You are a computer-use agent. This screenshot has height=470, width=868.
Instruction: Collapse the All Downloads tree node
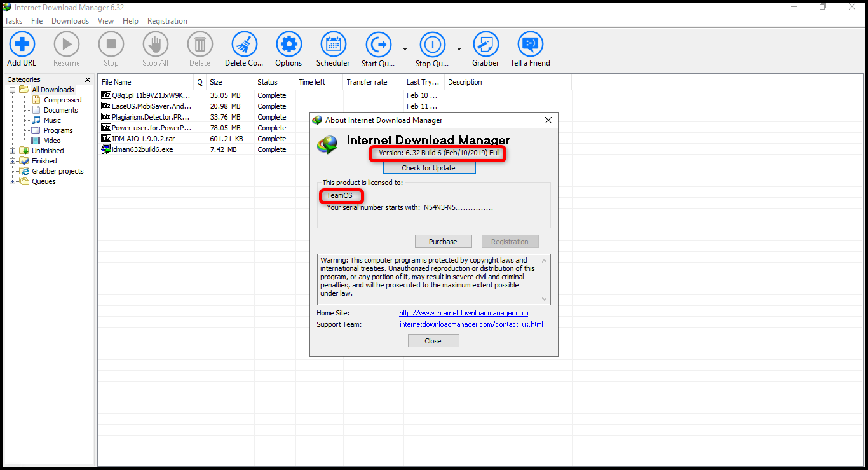(x=12, y=90)
